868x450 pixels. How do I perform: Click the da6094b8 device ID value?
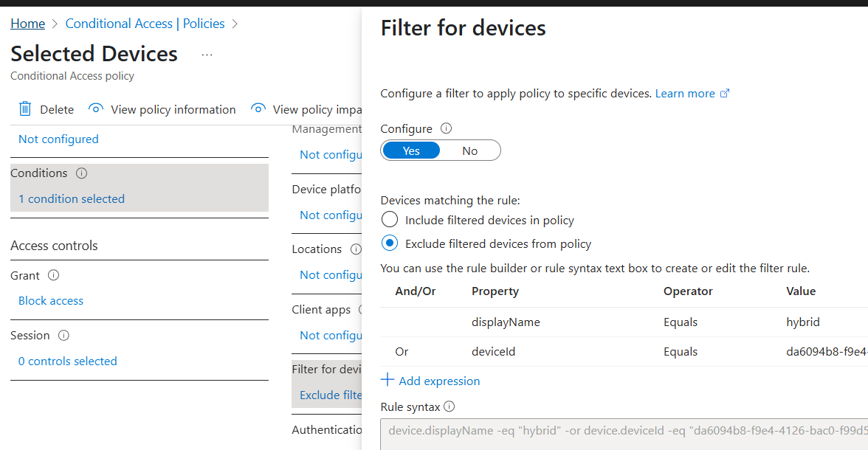coord(827,351)
